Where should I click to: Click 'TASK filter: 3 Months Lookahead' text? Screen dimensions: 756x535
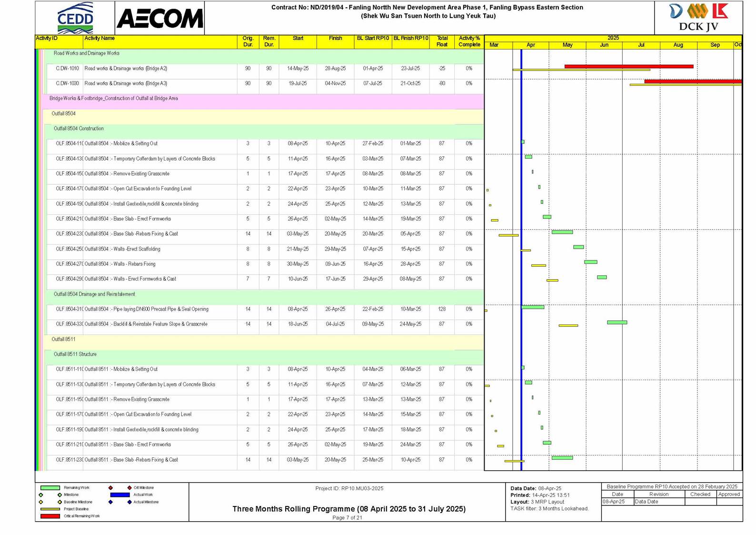549,508
